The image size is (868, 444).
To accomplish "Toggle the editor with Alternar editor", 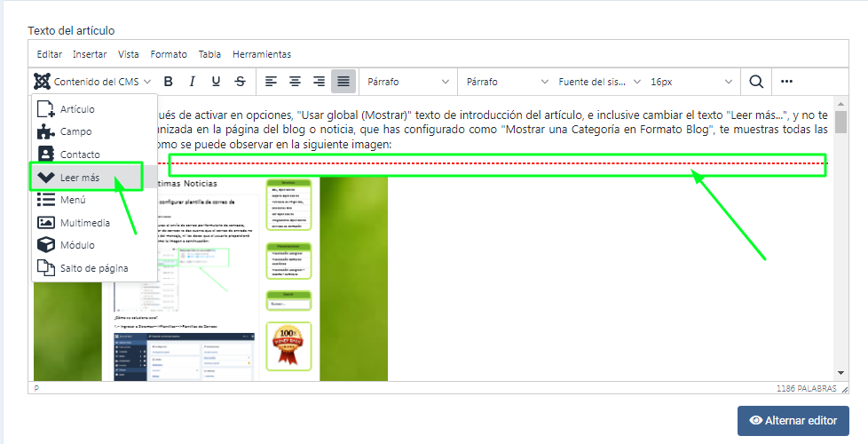I will [793, 421].
